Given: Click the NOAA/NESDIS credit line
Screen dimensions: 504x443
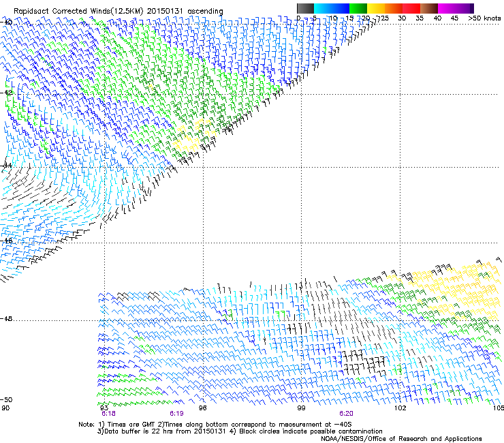Looking at the screenshot, I should 401,439.
